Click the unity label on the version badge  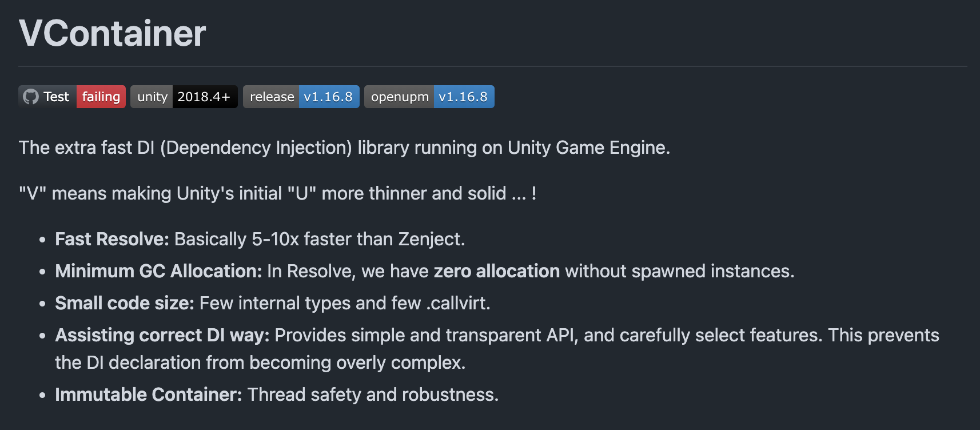pos(152,97)
